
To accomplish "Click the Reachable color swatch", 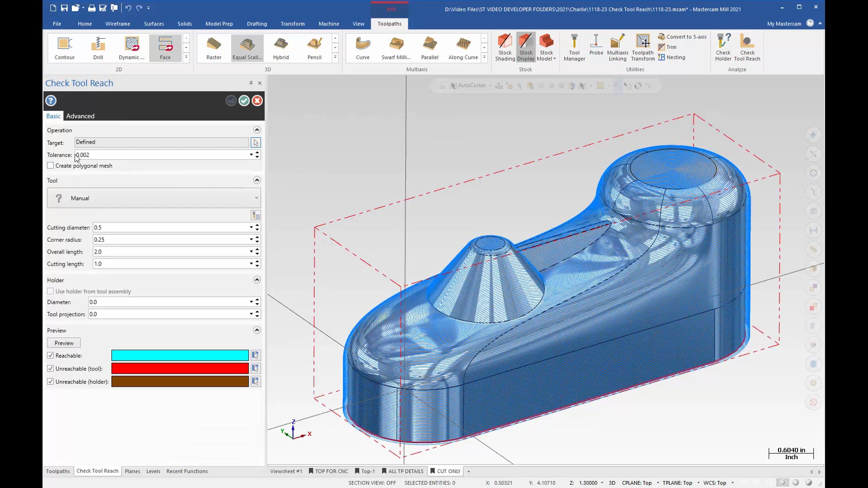I will click(x=180, y=355).
